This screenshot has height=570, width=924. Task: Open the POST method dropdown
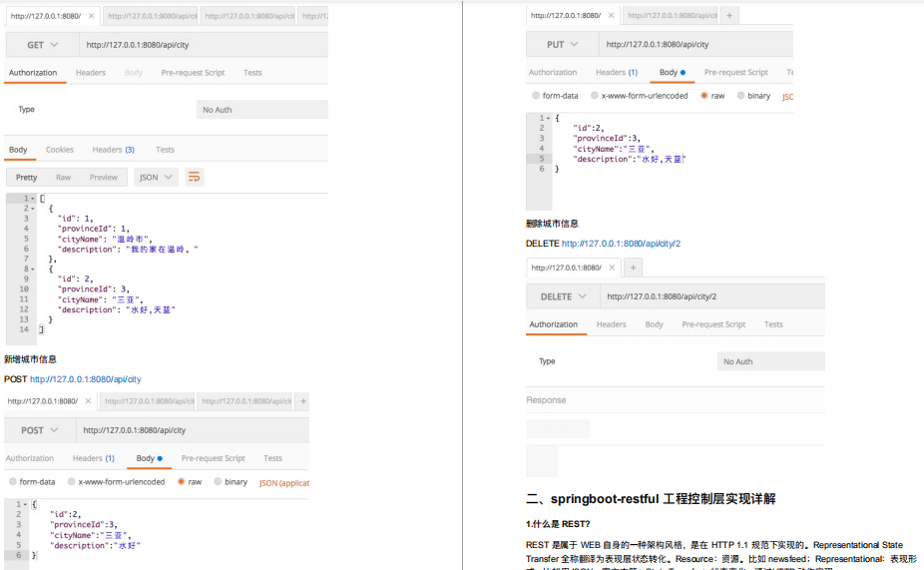click(x=40, y=430)
